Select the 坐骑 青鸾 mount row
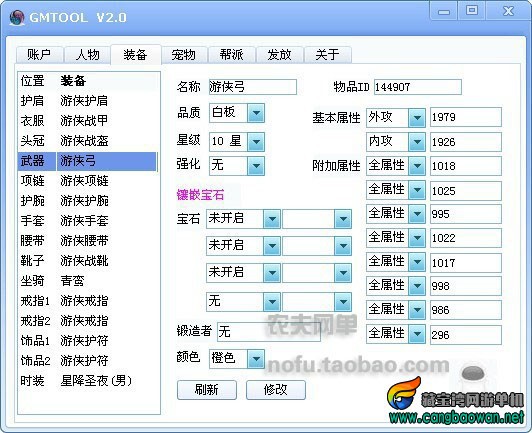532x433 pixels. (x=88, y=280)
